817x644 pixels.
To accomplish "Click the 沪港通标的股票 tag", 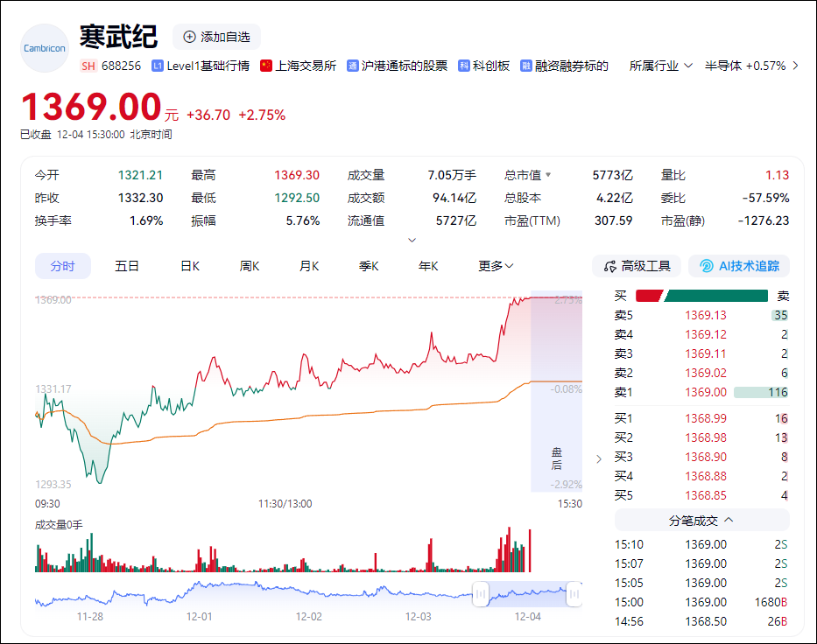I will pyautogui.click(x=405, y=66).
